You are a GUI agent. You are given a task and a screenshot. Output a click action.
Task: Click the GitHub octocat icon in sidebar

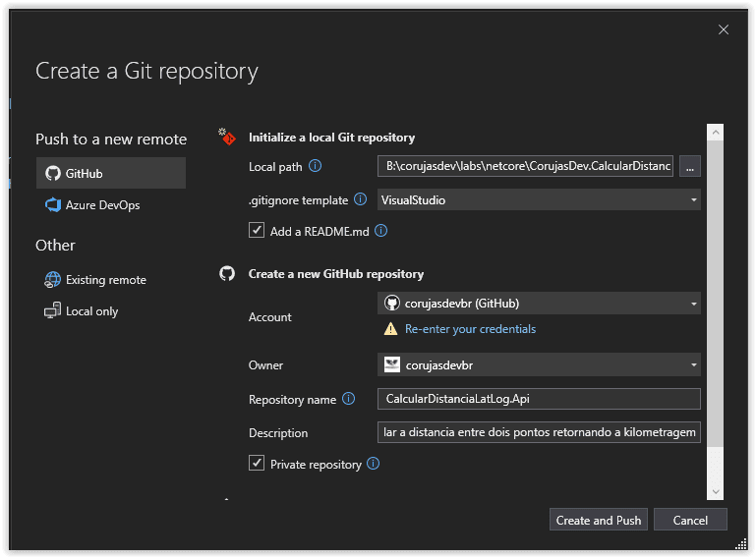click(x=52, y=173)
